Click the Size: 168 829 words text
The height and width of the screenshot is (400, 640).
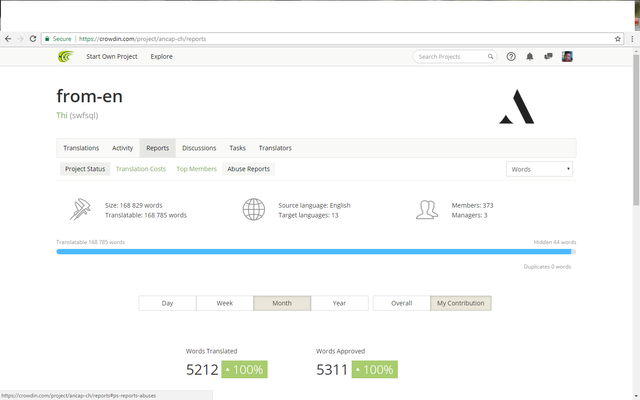pyautogui.click(x=133, y=205)
